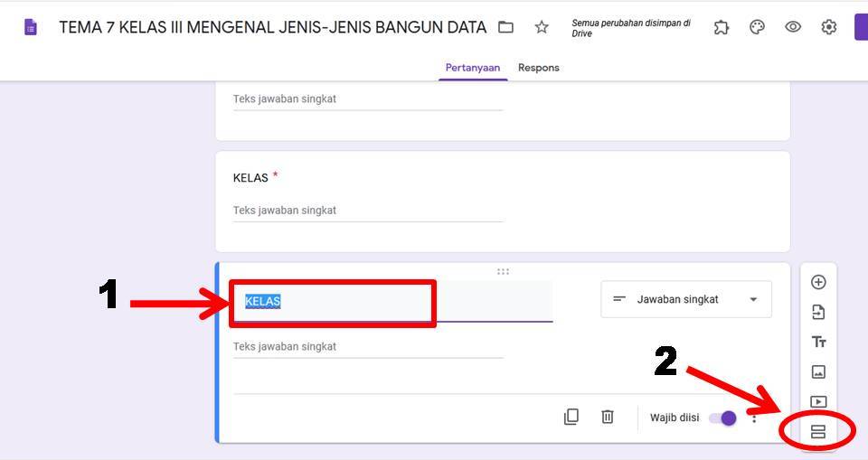The width and height of the screenshot is (868, 460).
Task: Grab the question drag handle
Action: [503, 271]
